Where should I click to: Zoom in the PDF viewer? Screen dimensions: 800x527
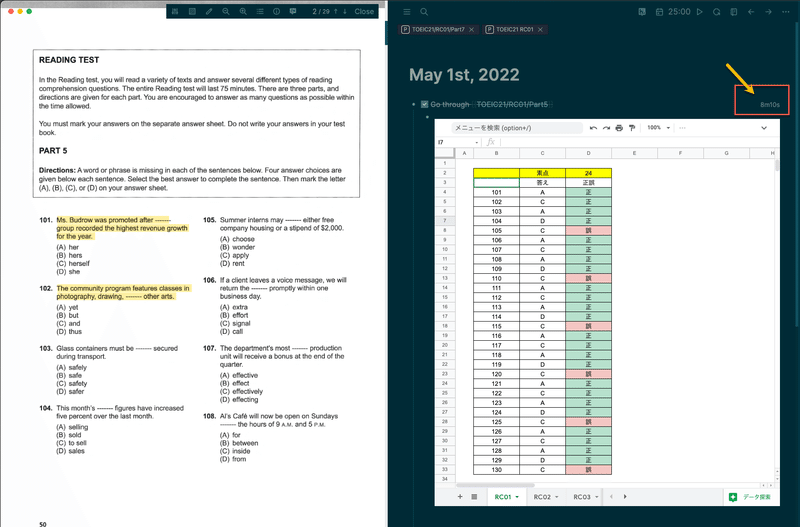pyautogui.click(x=243, y=11)
